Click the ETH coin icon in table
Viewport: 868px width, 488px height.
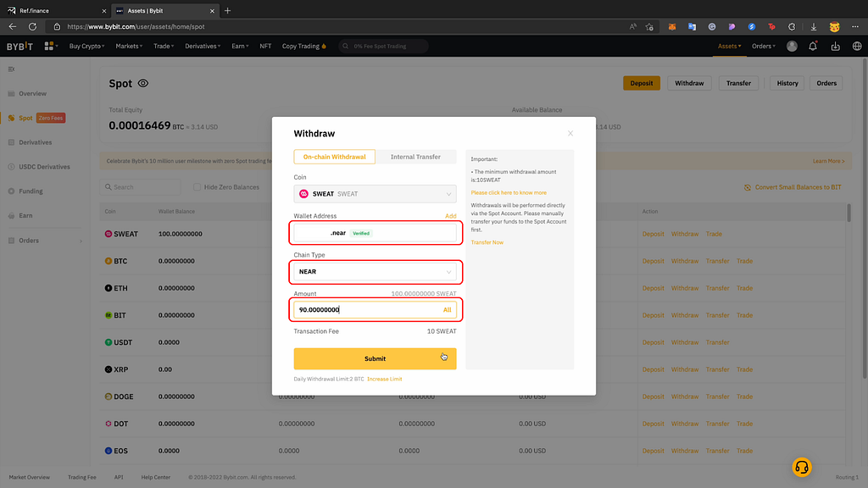point(108,288)
